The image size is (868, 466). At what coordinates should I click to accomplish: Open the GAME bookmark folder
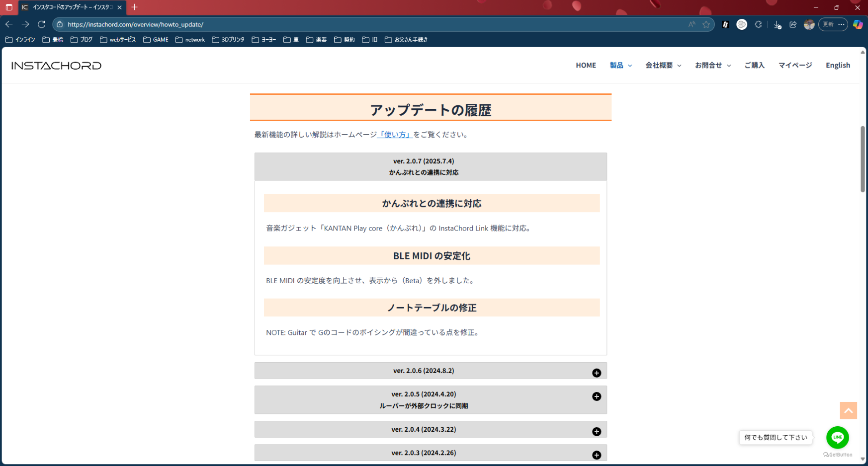coord(156,40)
